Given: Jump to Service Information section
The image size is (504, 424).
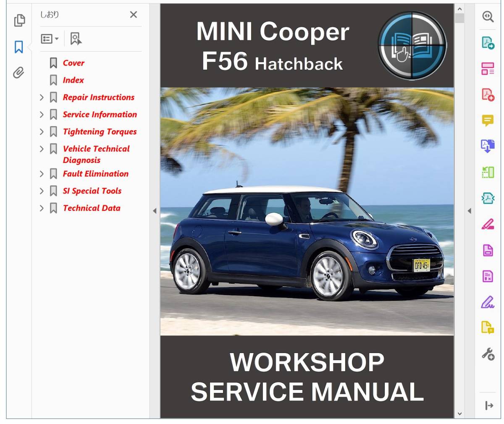Looking at the screenshot, I should click(100, 115).
